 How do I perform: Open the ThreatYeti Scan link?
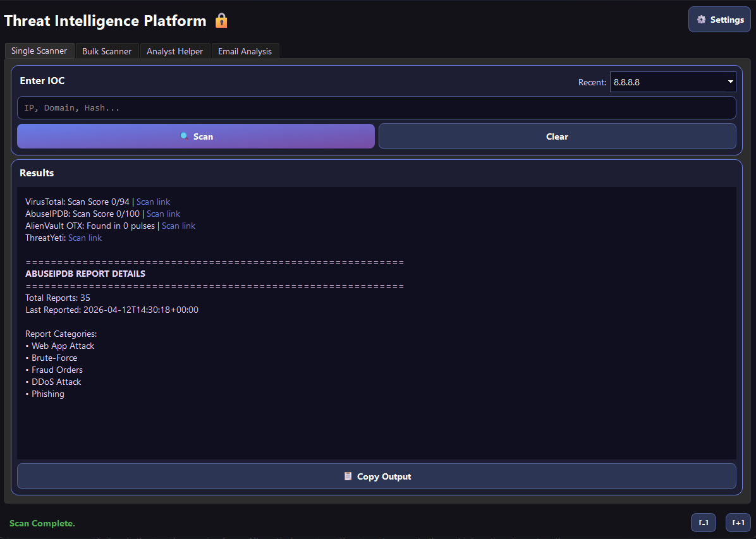tap(85, 238)
